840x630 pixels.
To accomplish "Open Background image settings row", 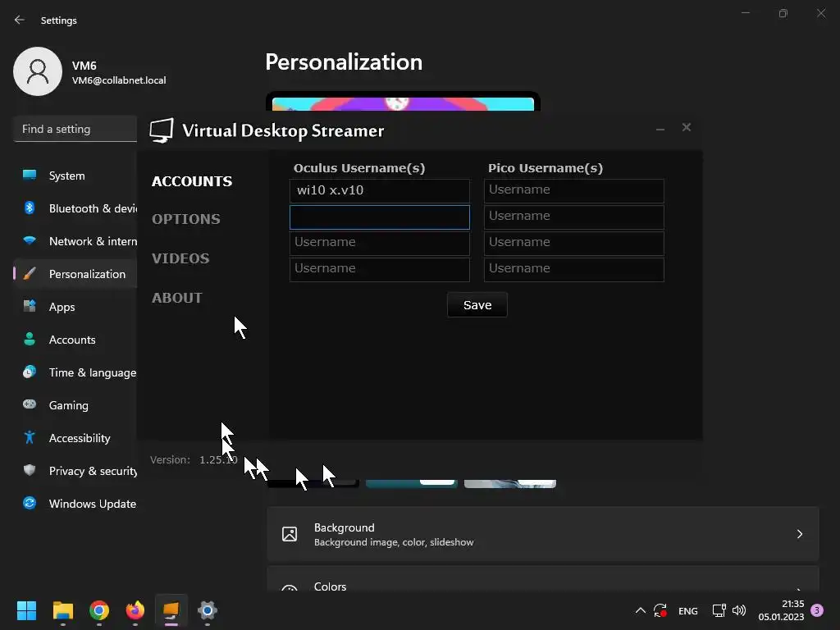I will (x=543, y=534).
